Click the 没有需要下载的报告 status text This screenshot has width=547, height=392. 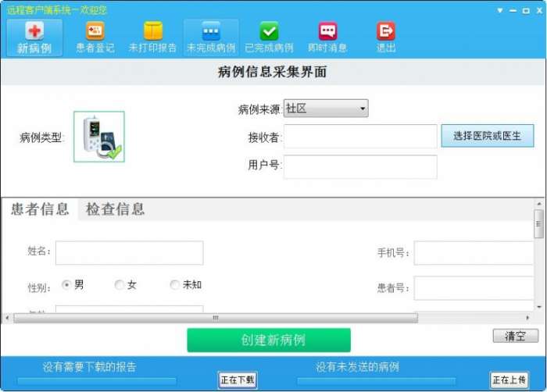(x=89, y=367)
